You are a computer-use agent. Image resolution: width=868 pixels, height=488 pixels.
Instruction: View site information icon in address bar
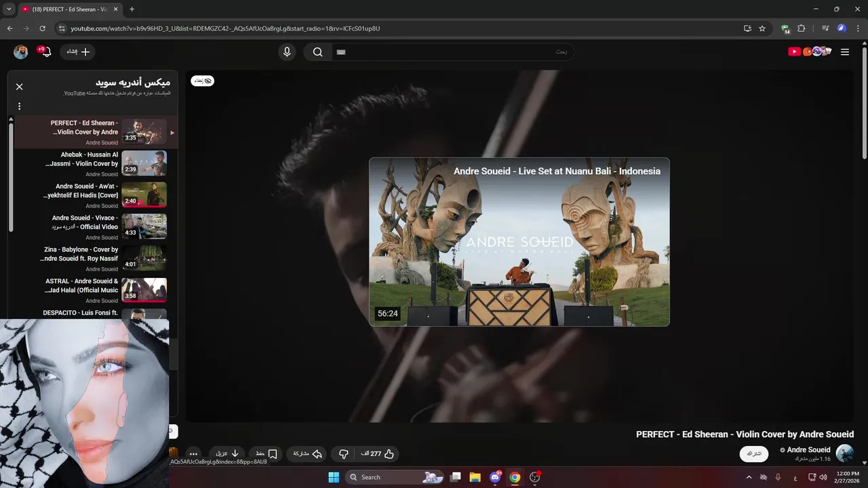(x=62, y=28)
